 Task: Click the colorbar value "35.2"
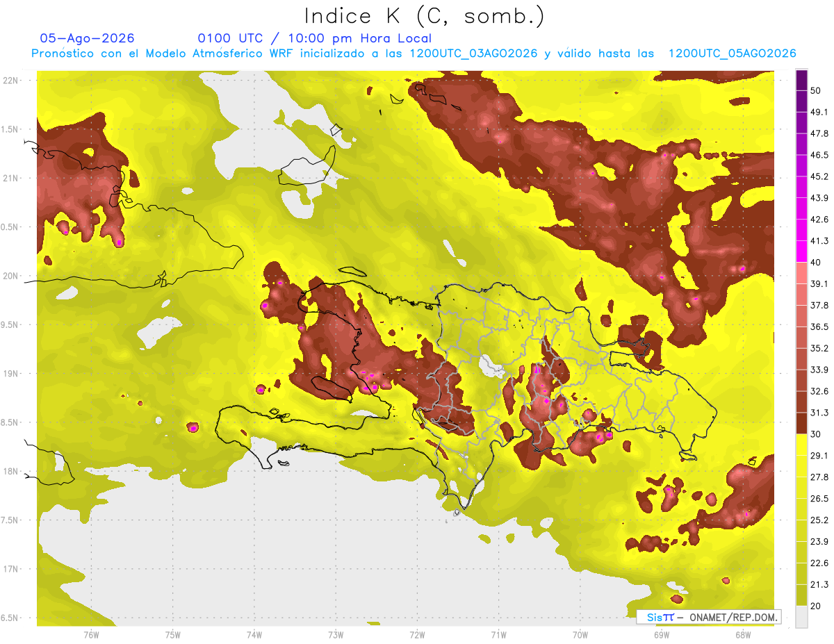[819, 348]
